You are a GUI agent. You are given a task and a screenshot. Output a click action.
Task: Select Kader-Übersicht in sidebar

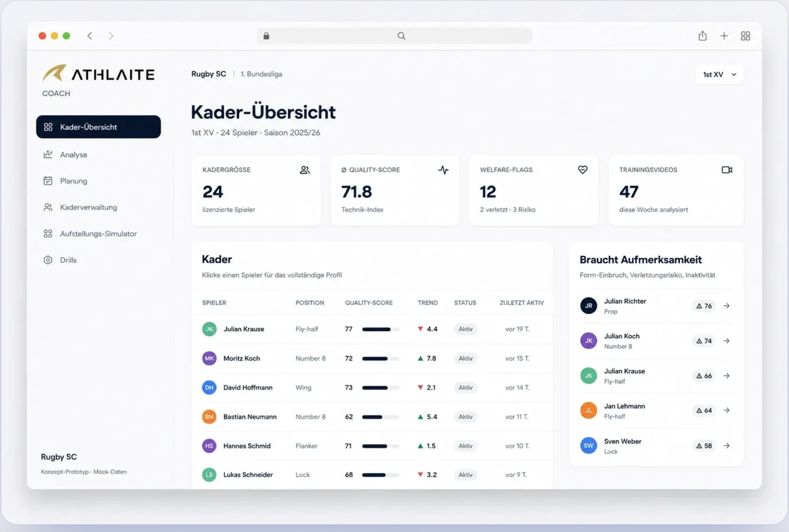tap(98, 127)
